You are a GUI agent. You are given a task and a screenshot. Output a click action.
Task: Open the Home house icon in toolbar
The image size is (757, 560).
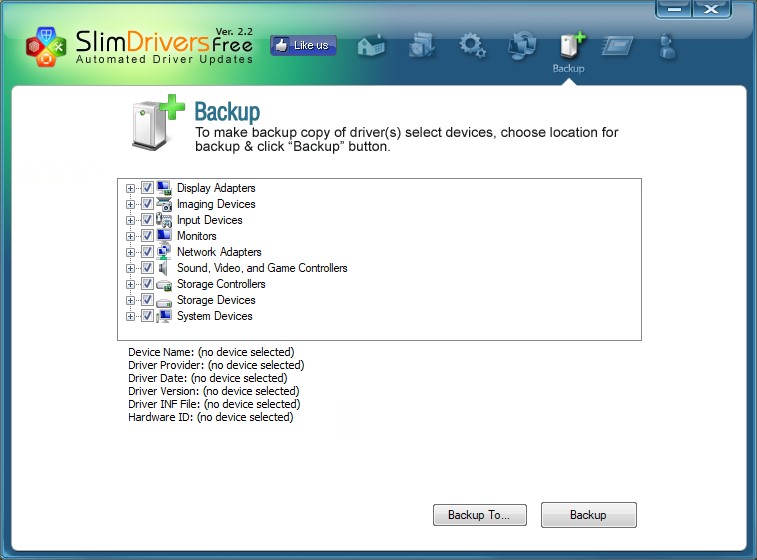point(371,46)
